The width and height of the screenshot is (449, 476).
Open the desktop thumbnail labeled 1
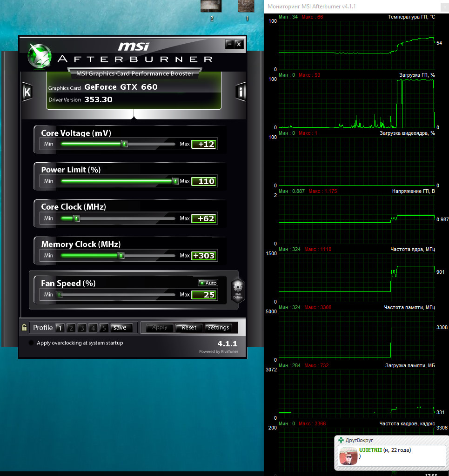(x=247, y=10)
